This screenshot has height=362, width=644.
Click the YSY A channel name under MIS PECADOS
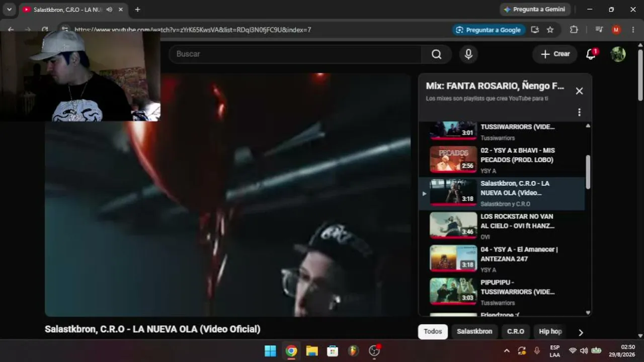coord(488,171)
